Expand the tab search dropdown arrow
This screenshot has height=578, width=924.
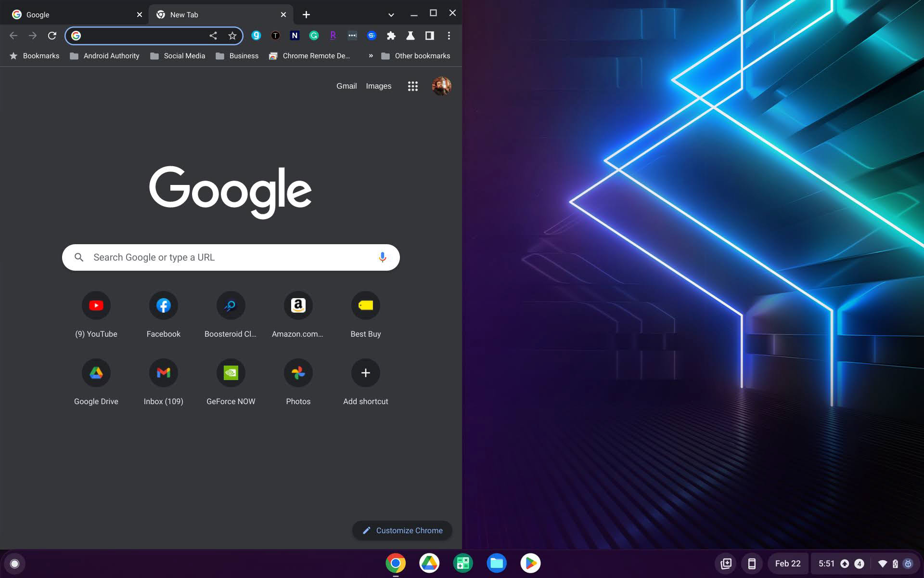pyautogui.click(x=391, y=15)
